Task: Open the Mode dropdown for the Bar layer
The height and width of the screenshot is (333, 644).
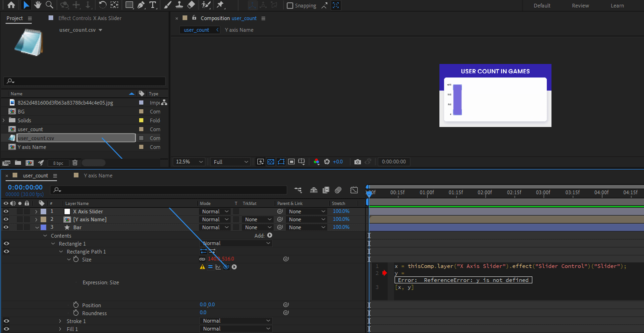Action: pos(215,227)
